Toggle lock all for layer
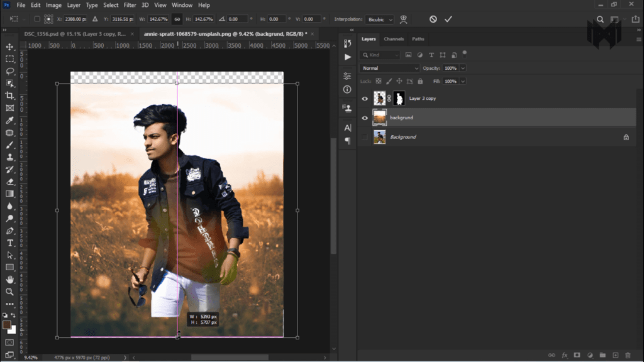 (x=420, y=81)
